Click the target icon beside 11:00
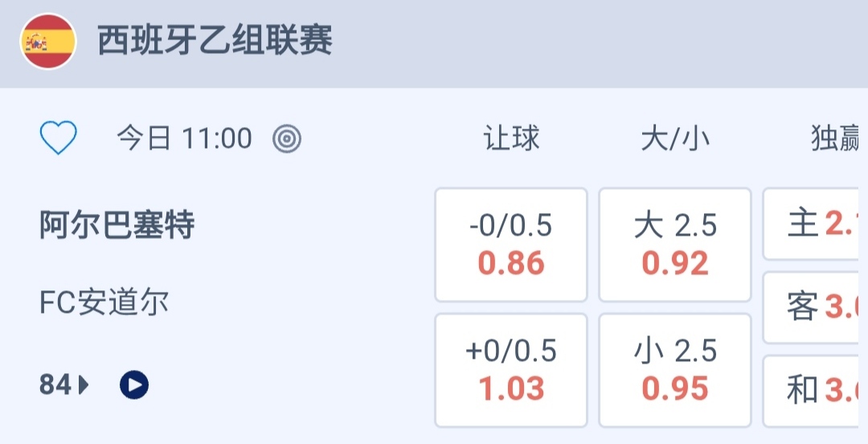 [x=287, y=139]
